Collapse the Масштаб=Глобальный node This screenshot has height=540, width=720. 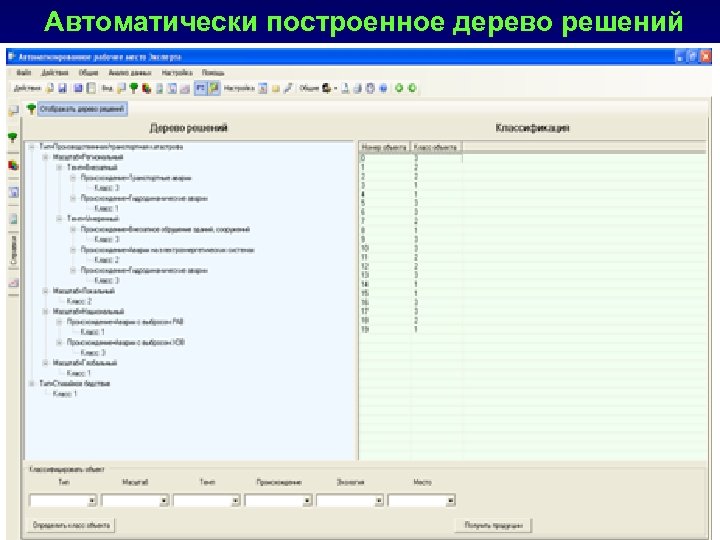tap(45, 363)
